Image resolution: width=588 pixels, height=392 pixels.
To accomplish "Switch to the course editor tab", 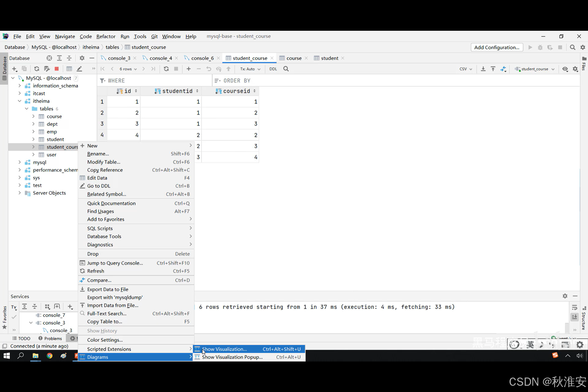I will (x=293, y=58).
